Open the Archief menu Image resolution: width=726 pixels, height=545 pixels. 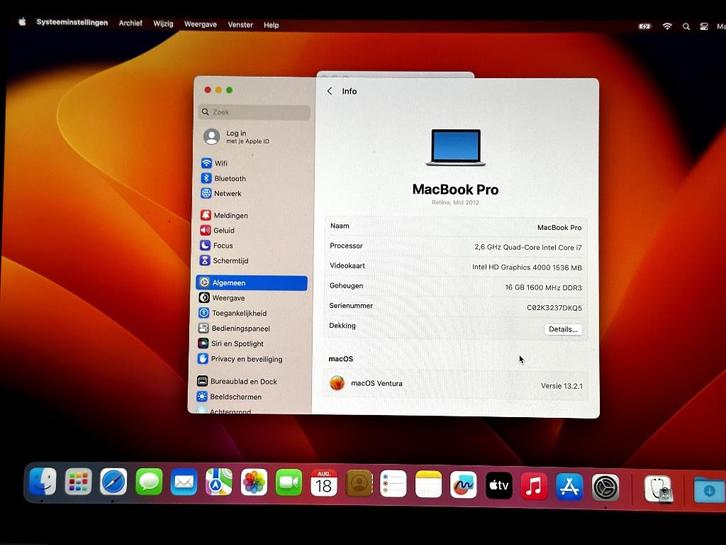(x=130, y=23)
